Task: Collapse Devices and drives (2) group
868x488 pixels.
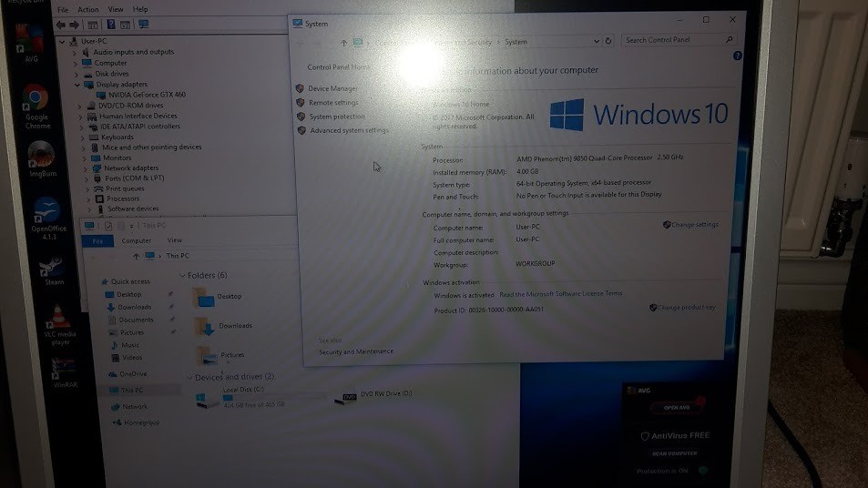Action: coord(189,377)
